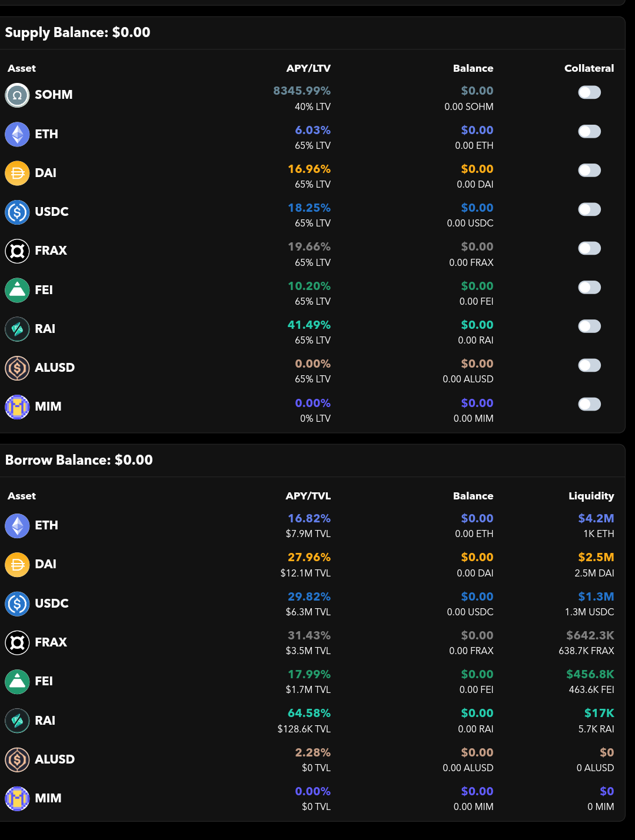Enable SOHM as collateral
This screenshot has width=635, height=840.
point(589,92)
